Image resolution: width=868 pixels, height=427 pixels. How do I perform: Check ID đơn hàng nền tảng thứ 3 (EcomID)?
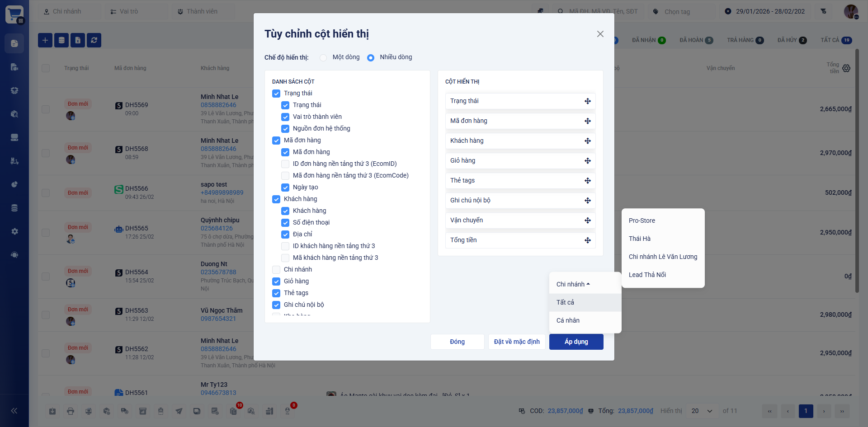[285, 164]
